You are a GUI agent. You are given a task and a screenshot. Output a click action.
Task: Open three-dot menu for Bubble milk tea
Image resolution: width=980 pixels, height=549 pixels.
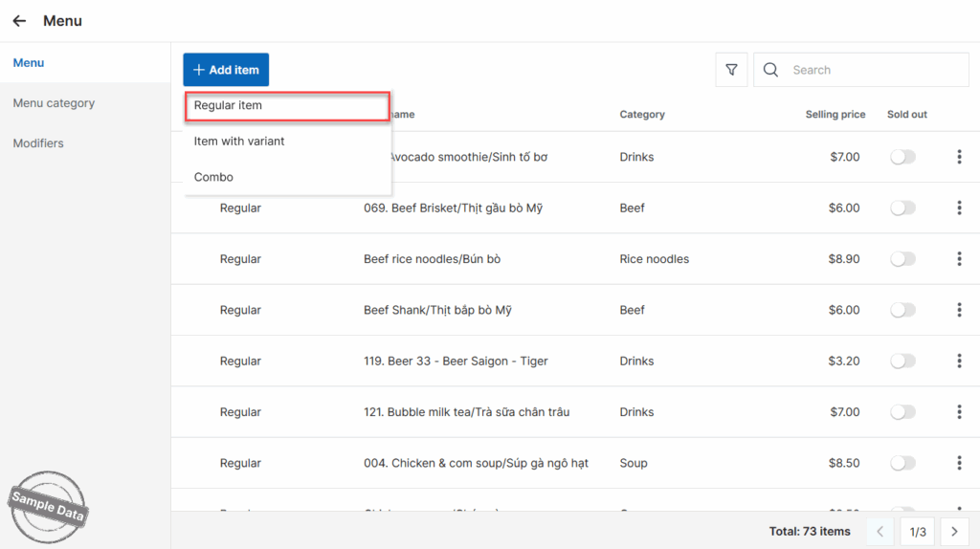[x=958, y=412]
